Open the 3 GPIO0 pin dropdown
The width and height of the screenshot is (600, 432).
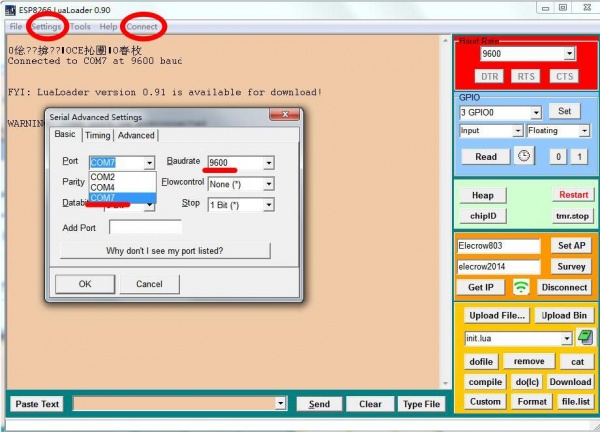click(x=536, y=112)
